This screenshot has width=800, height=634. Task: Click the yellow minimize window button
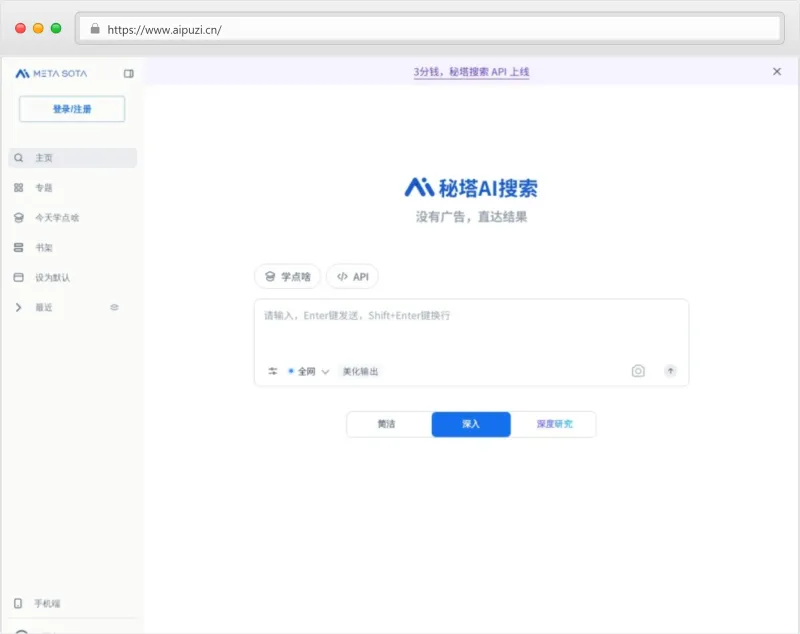point(38,29)
